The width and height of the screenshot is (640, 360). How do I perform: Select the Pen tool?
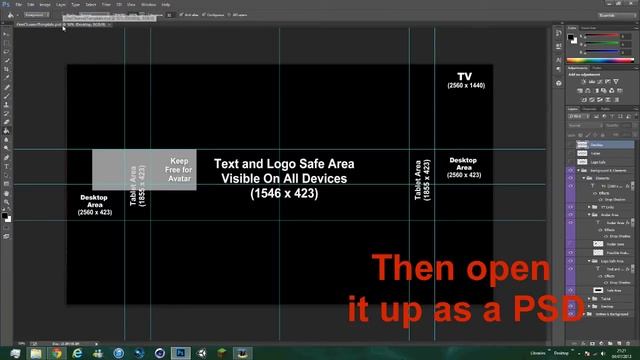[6, 157]
